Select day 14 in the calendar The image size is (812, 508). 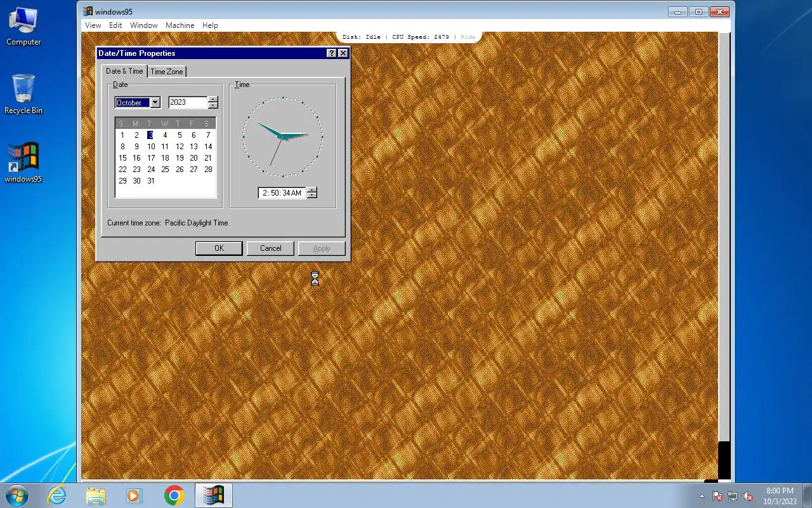click(x=208, y=147)
